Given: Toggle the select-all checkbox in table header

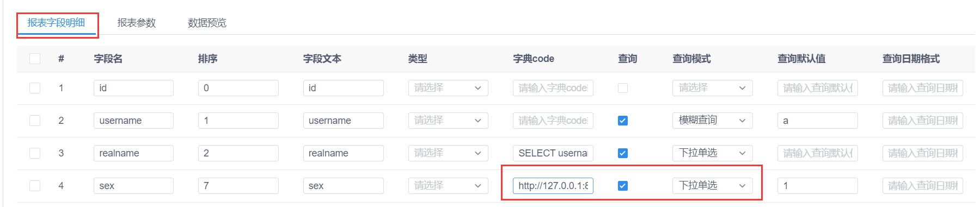Looking at the screenshot, I should click(35, 59).
